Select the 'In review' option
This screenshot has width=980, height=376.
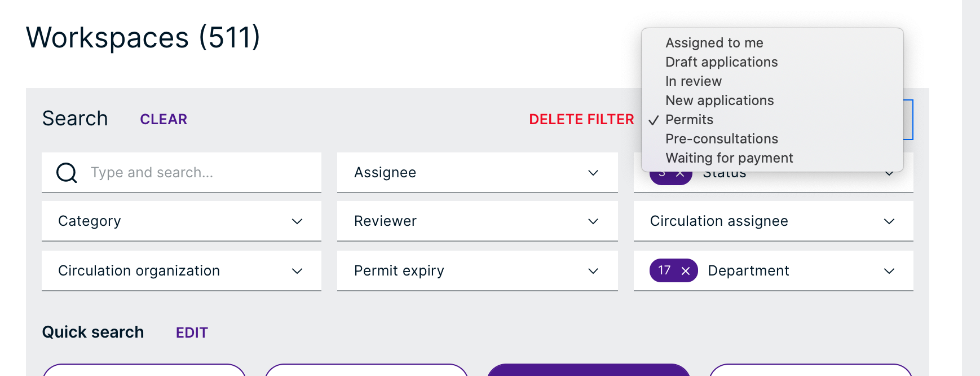[x=694, y=81]
